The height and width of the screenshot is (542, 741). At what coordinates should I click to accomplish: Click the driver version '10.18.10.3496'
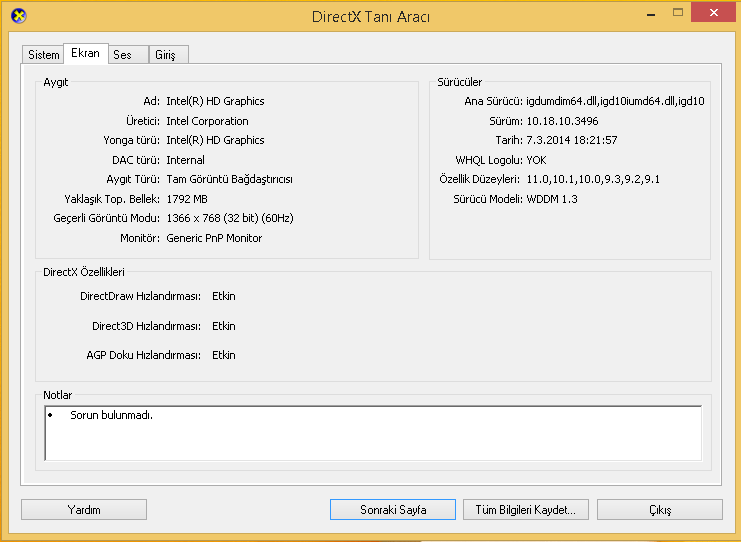pos(562,121)
